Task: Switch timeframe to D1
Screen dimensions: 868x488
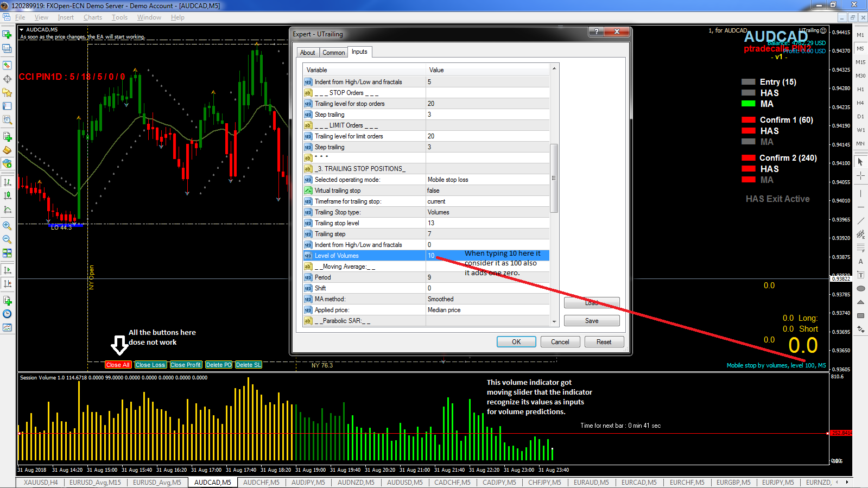Action: [x=860, y=117]
